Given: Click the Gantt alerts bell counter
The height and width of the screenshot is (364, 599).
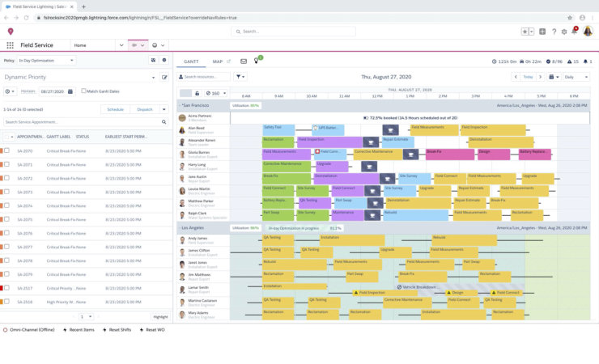Looking at the screenshot, I should click(x=588, y=61).
